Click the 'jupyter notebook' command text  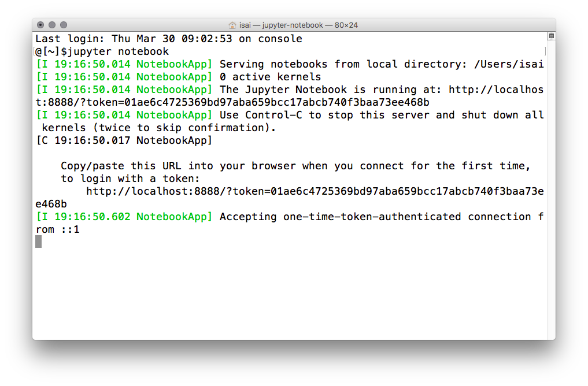pyautogui.click(x=118, y=51)
